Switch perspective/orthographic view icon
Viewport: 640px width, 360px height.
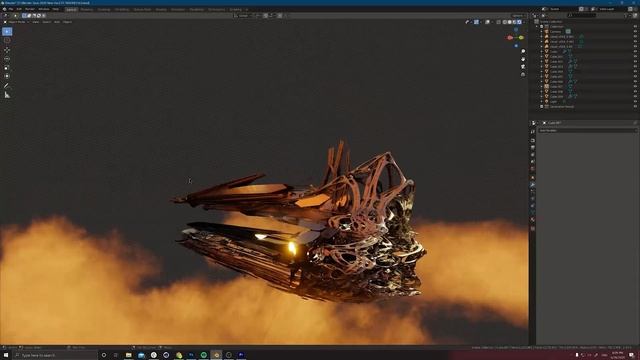(523, 74)
